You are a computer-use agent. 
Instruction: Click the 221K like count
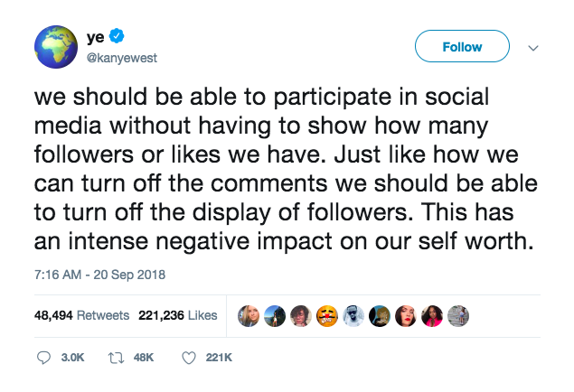tap(219, 358)
